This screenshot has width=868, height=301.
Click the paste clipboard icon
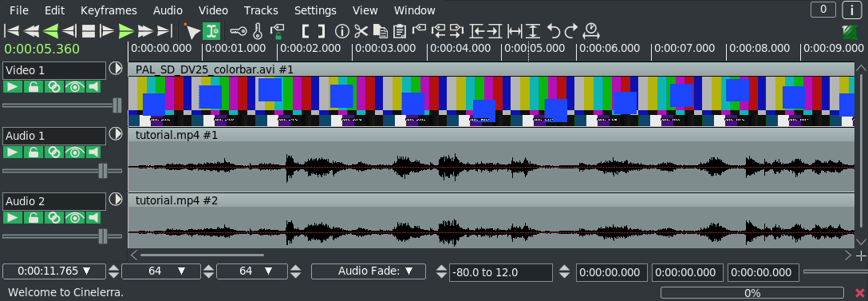click(399, 31)
